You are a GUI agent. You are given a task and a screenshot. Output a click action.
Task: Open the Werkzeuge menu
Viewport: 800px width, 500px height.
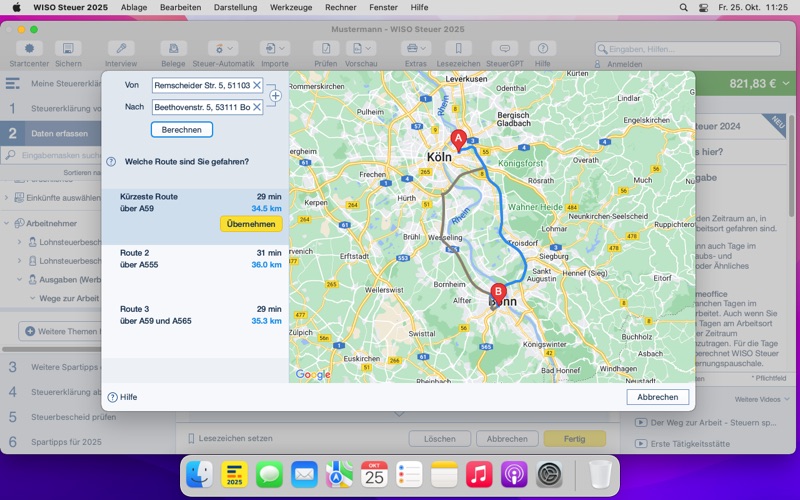[x=291, y=7]
